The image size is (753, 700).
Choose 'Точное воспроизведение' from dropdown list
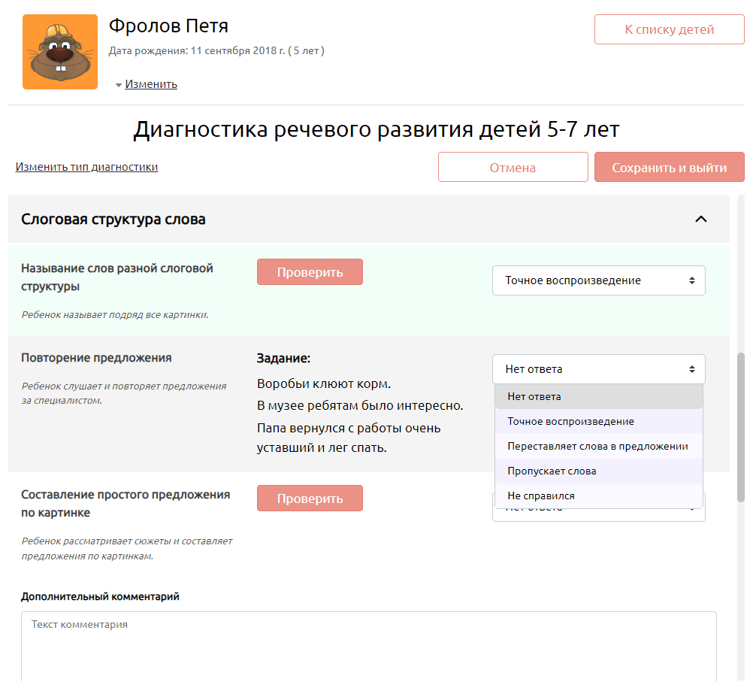tap(598, 421)
